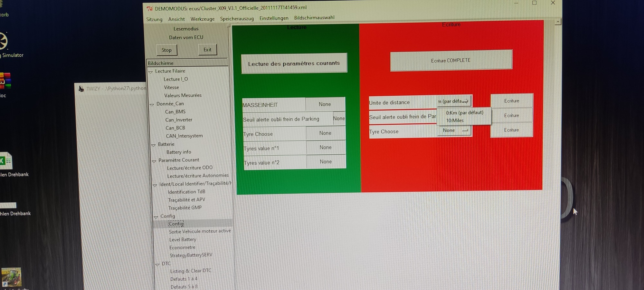644x290 pixels.
Task: Open the WinRAR archive desktop icon
Action: [x=5, y=81]
